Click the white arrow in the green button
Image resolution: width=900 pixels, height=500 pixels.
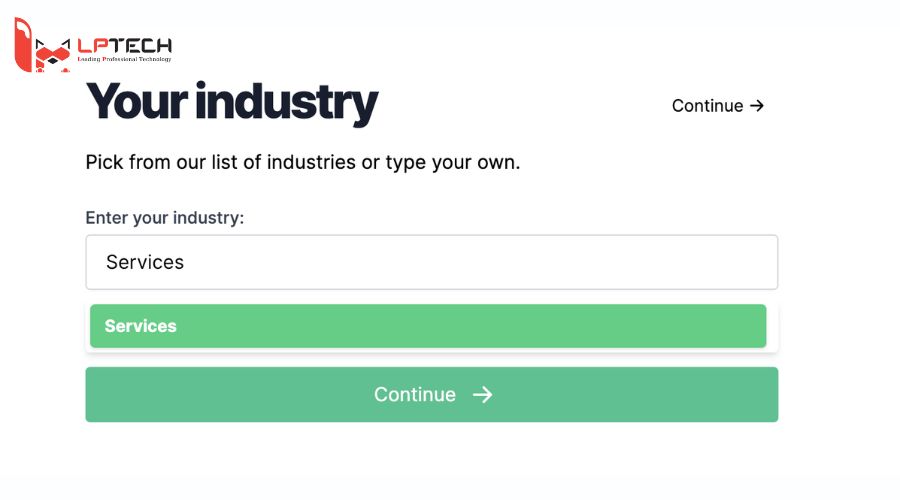click(483, 395)
